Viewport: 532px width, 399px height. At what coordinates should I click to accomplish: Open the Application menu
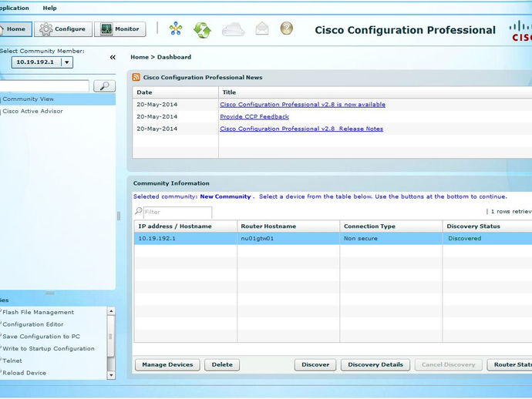coord(14,8)
